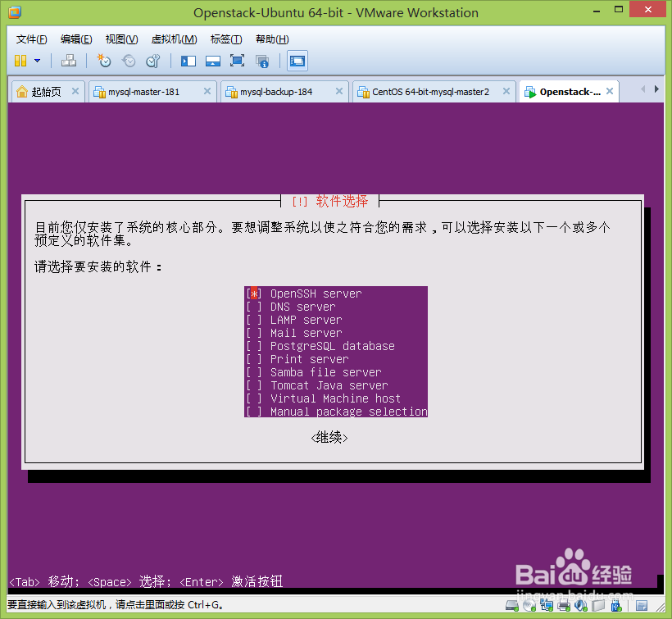Switch to Unity mode
The height and width of the screenshot is (619, 672).
click(x=261, y=61)
